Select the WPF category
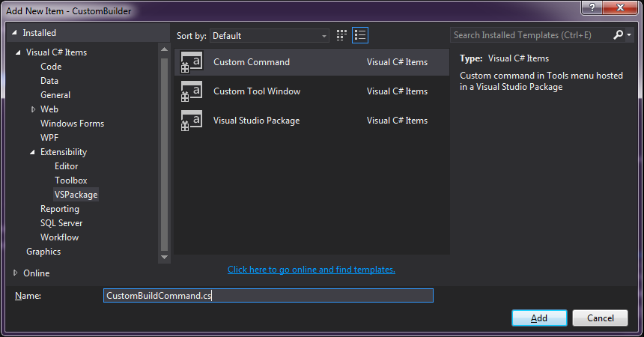Image resolution: width=644 pixels, height=337 pixels. pos(49,138)
